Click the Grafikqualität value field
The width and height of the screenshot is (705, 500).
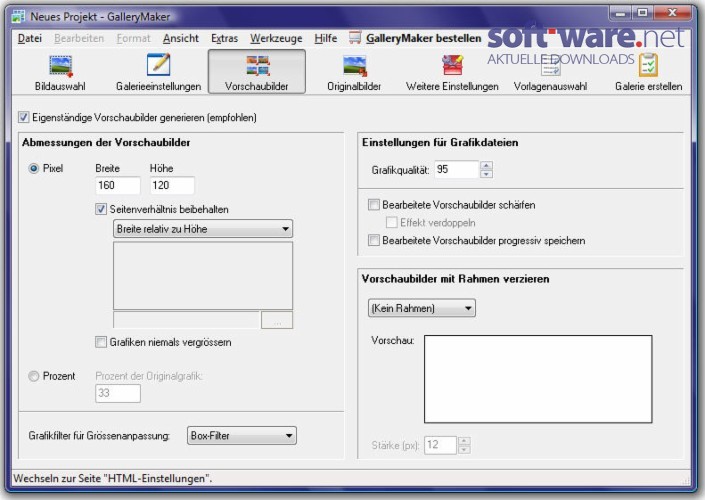coord(456,170)
